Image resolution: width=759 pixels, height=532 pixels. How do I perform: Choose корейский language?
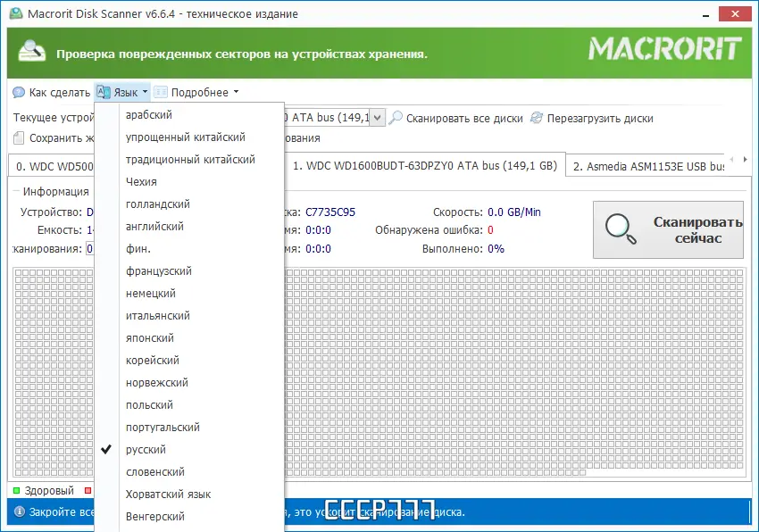coord(189,360)
